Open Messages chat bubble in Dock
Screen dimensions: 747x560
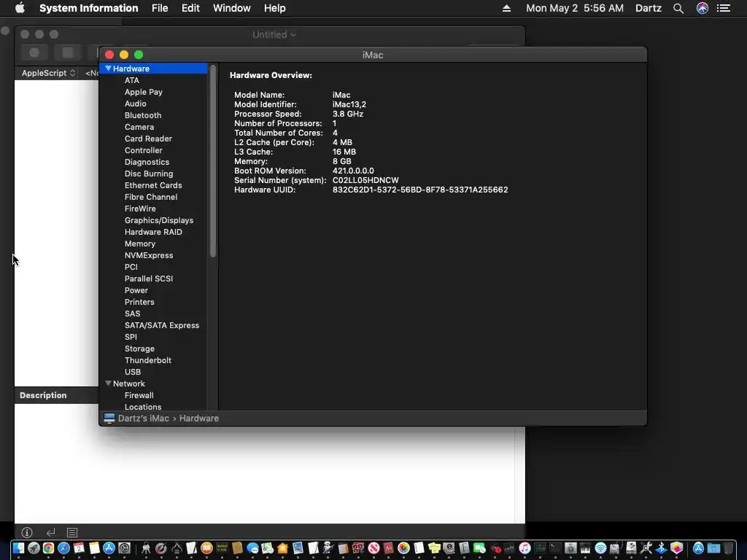[252, 548]
